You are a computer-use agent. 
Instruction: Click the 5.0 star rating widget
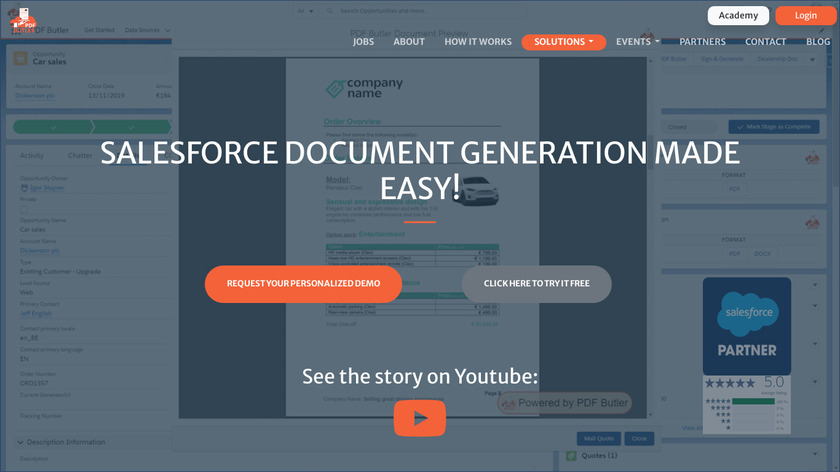[x=747, y=404]
